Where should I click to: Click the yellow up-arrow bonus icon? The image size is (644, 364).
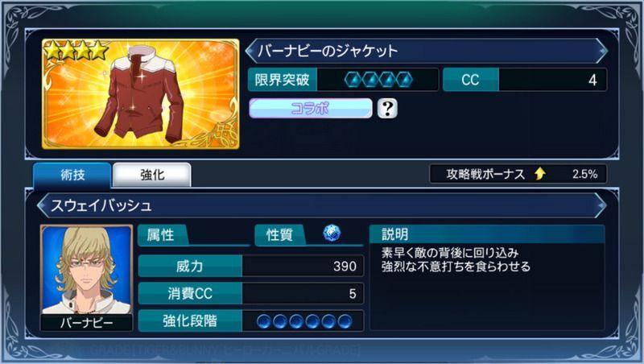pos(540,174)
